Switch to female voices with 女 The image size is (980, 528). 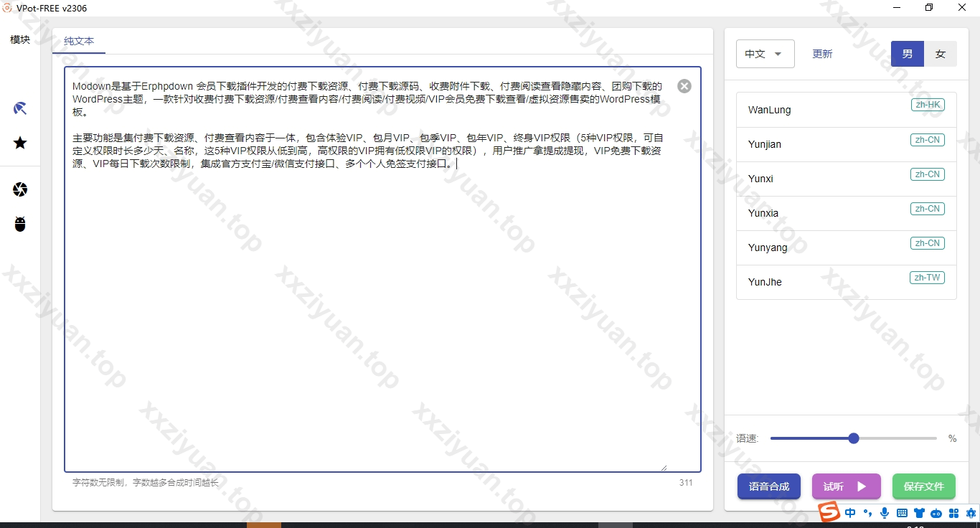[x=940, y=54]
